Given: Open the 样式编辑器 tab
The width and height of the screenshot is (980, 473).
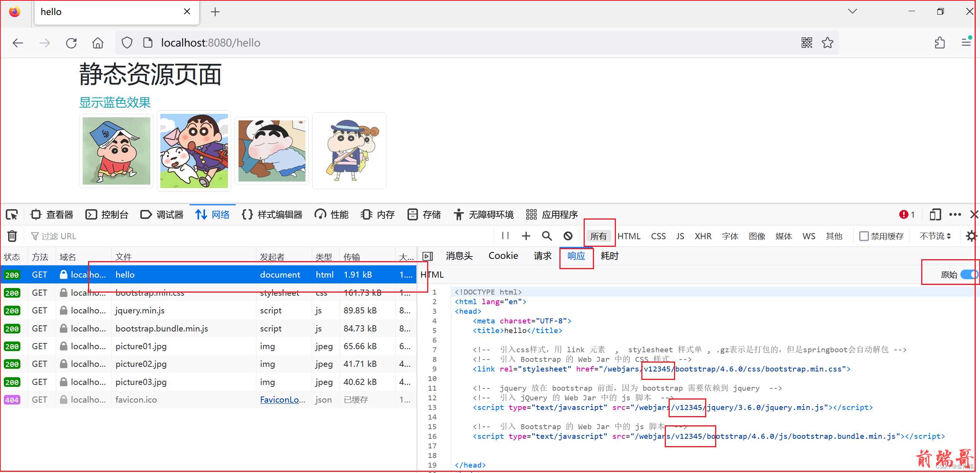Looking at the screenshot, I should click(x=272, y=215).
